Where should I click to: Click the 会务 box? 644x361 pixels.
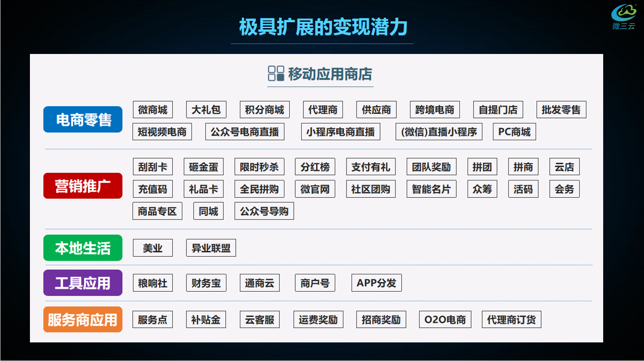coord(564,189)
